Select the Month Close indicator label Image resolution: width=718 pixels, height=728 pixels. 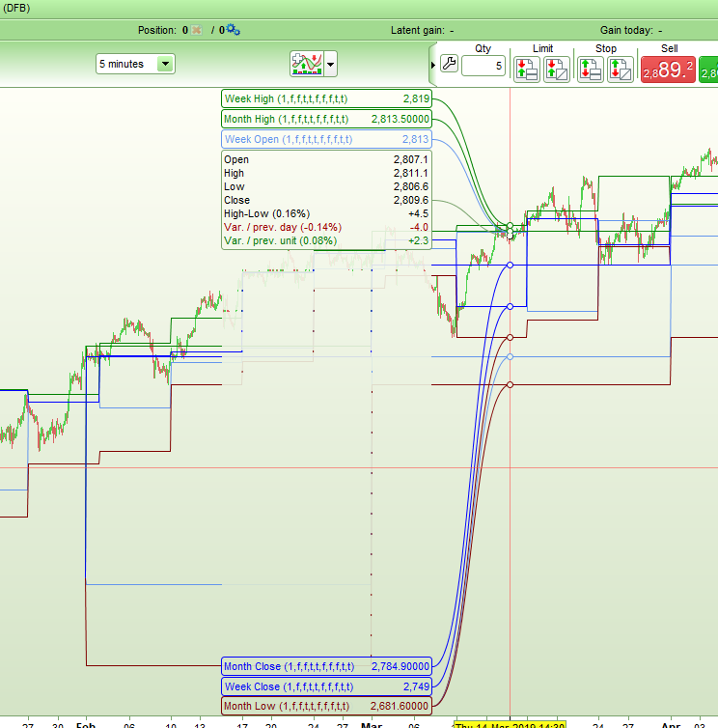click(327, 666)
